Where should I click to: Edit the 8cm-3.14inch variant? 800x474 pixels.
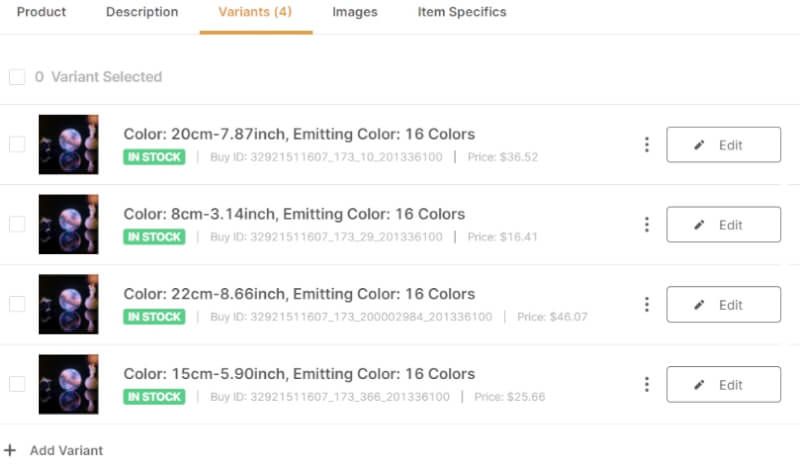pos(723,224)
